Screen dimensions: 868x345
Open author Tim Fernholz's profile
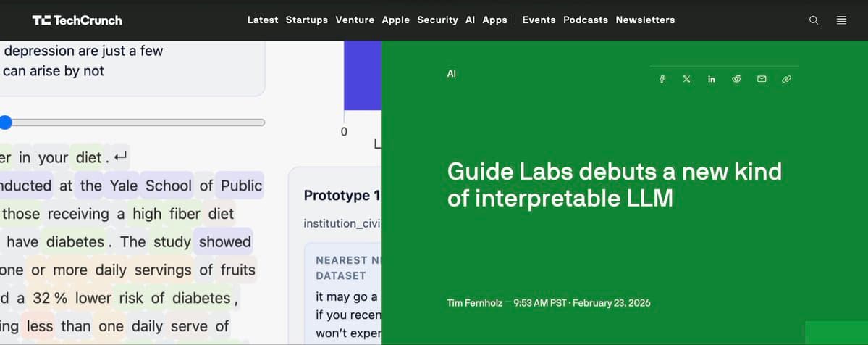click(475, 303)
